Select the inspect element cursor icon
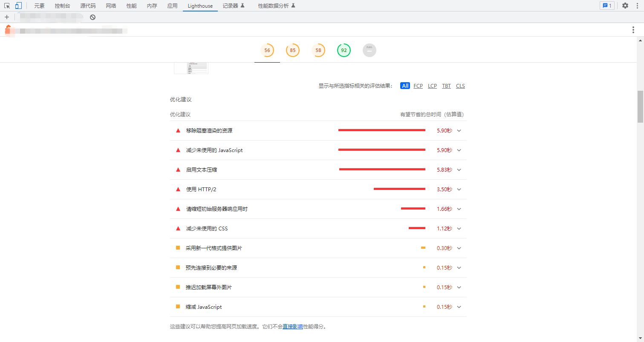This screenshot has width=644, height=342. 8,6
